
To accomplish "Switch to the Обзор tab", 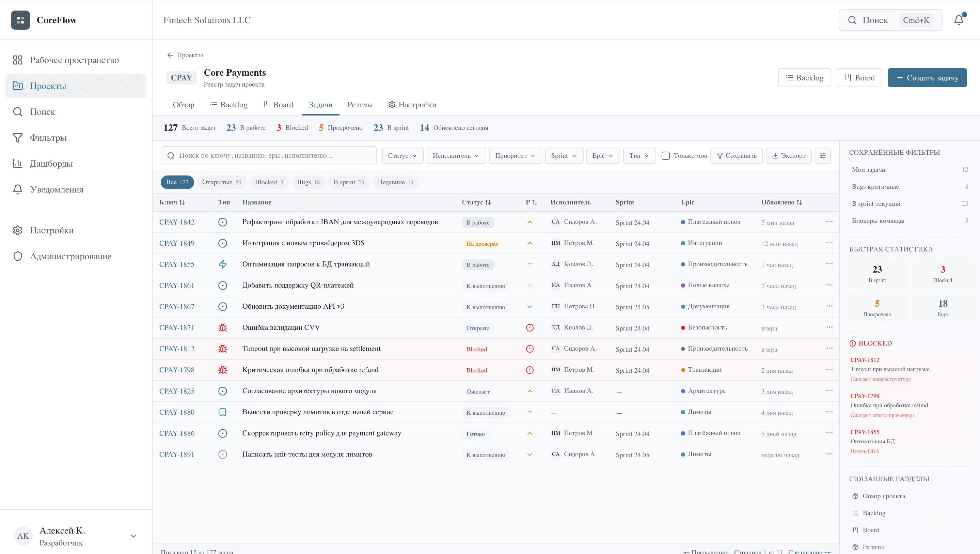I will point(184,105).
